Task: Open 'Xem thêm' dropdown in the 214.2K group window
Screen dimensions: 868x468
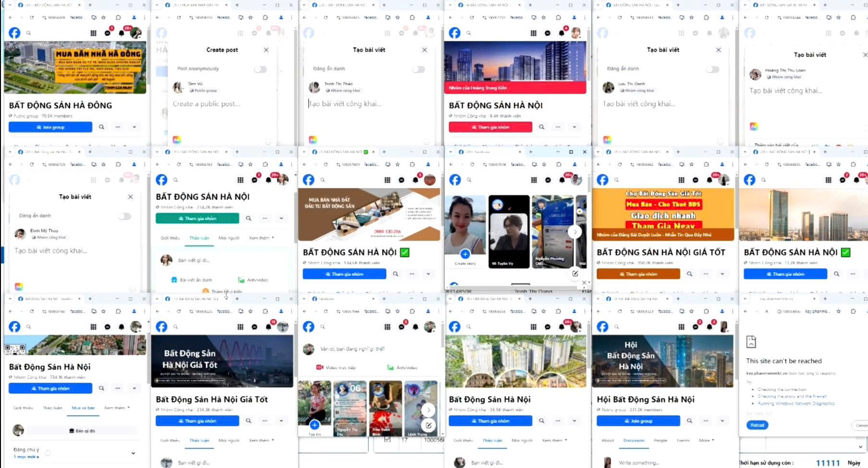Action: (x=261, y=238)
